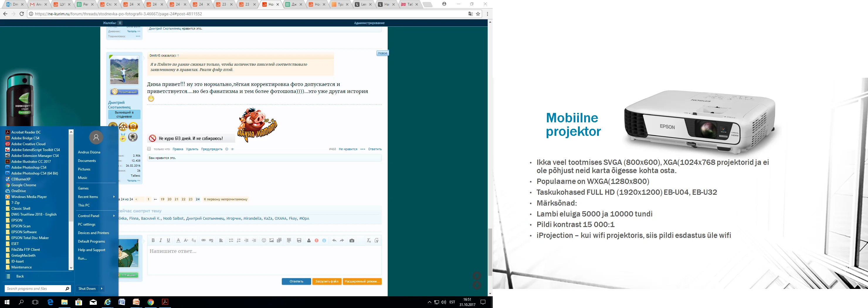Click the translate page icon
The height and width of the screenshot is (308, 868).
[x=470, y=14]
